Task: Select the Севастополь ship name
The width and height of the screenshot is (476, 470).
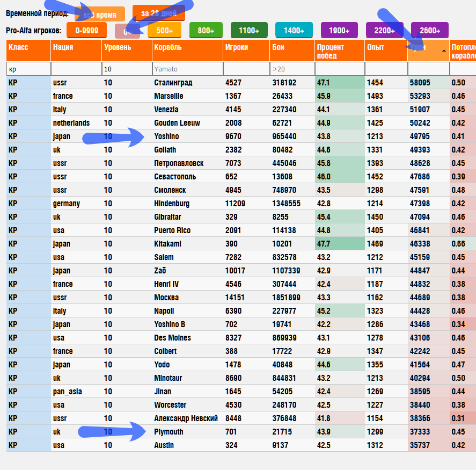Action: click(175, 177)
